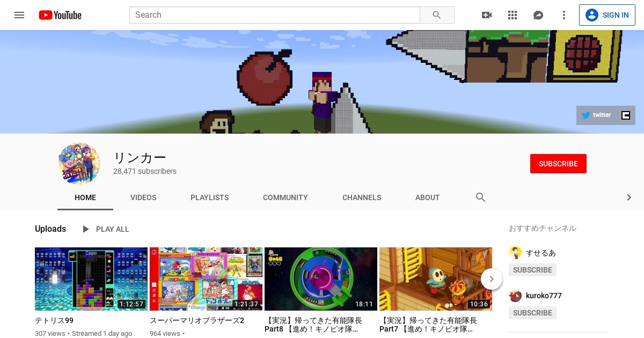This screenshot has width=644, height=338.
Task: Click the search magnifier button
Action: click(437, 15)
